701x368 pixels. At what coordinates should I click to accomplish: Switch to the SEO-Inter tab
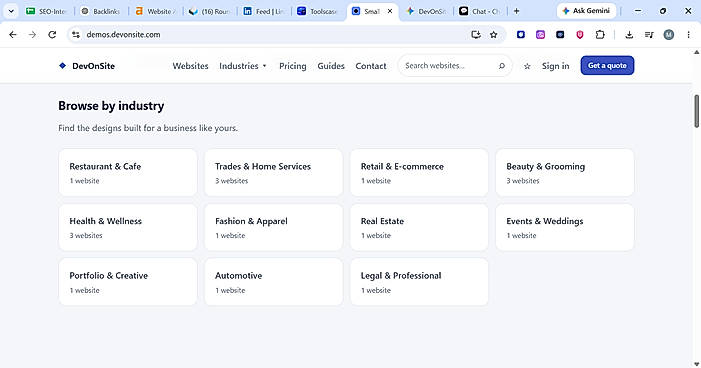pos(46,11)
